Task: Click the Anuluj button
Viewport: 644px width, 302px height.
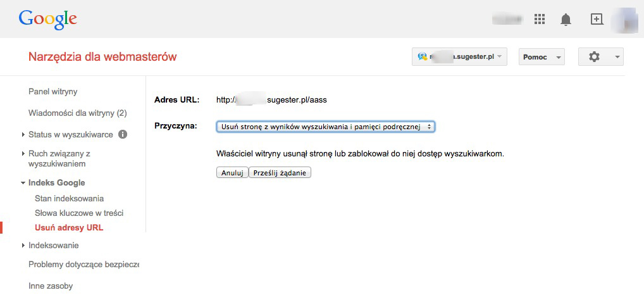Action: [x=232, y=173]
